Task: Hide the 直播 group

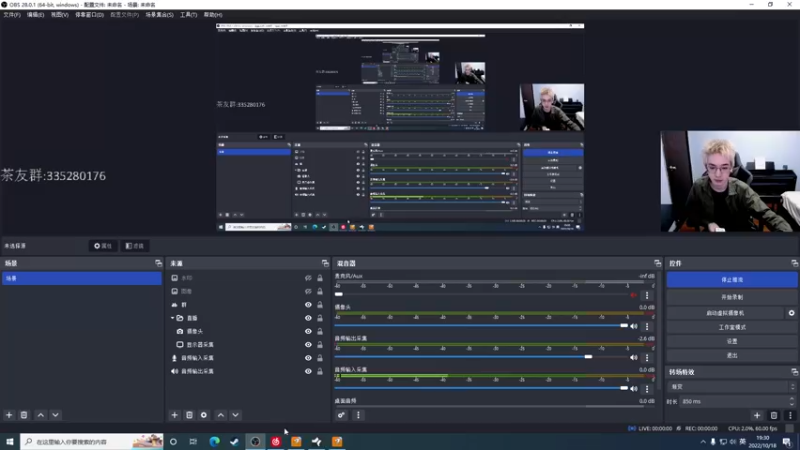Action: [x=308, y=318]
